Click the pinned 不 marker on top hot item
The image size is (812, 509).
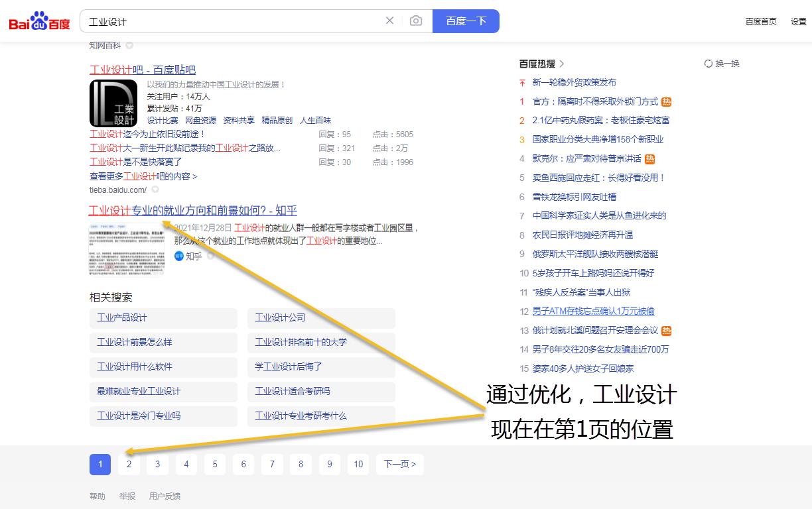pyautogui.click(x=521, y=83)
